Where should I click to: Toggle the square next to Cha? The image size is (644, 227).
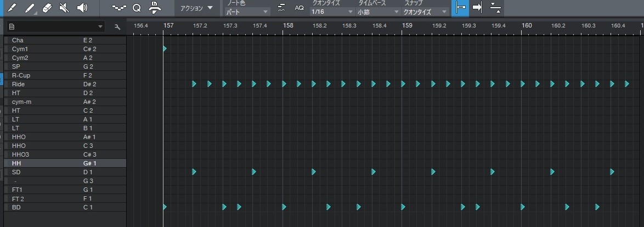pyautogui.click(x=6, y=40)
